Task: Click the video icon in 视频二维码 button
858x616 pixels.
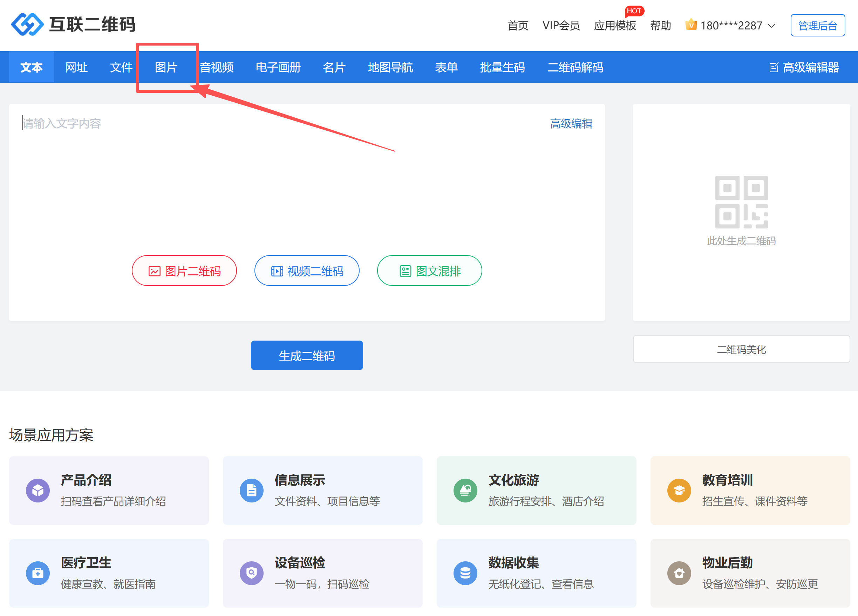Action: coord(277,271)
